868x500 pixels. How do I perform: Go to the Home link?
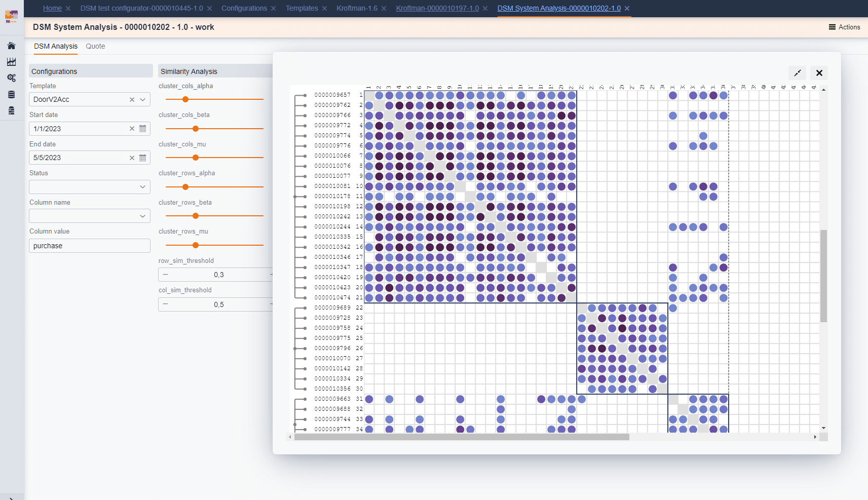[x=52, y=8]
